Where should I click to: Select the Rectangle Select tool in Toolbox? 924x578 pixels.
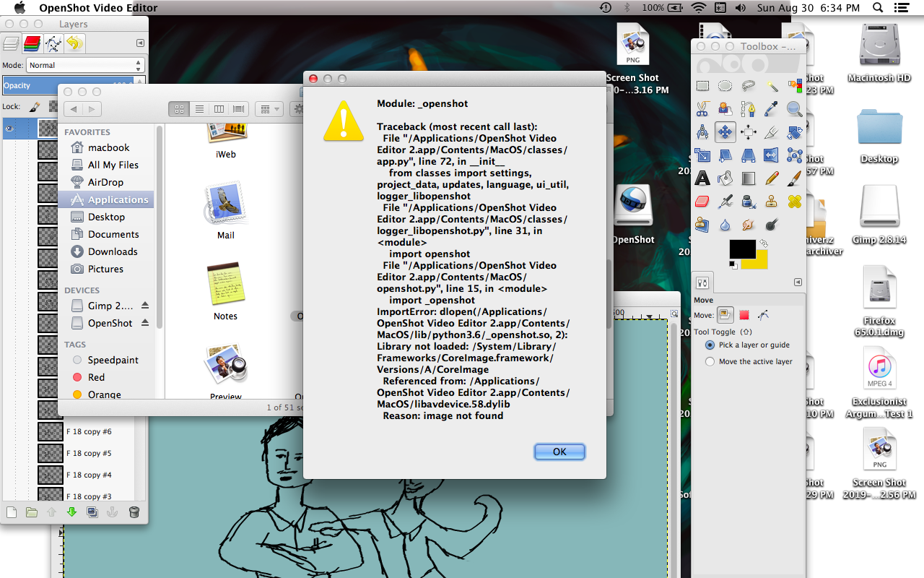point(702,86)
